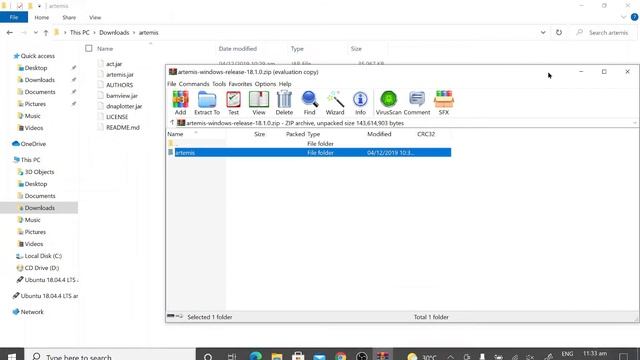
Task: Select act.jar in Explorer
Action: 114,64
